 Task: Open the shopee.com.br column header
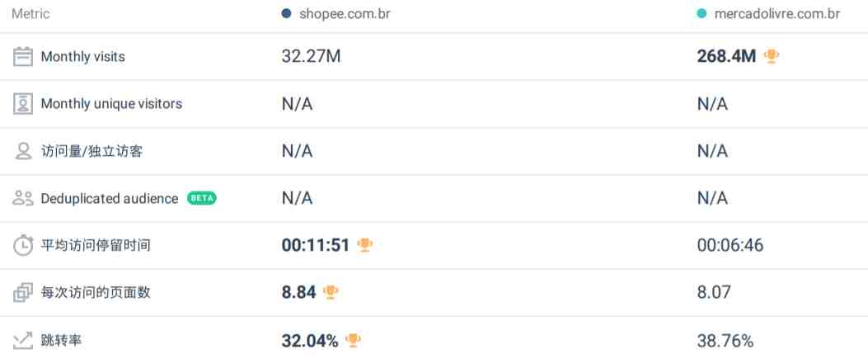(345, 14)
